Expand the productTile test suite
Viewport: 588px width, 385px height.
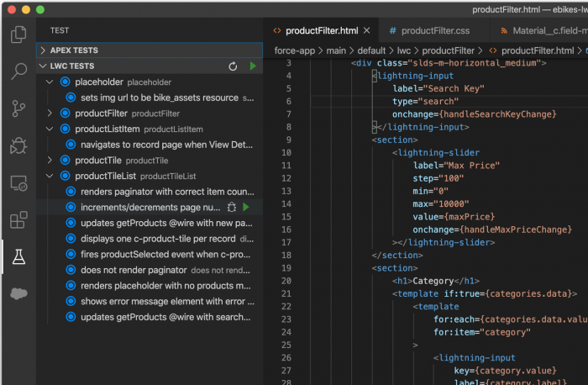(x=49, y=161)
